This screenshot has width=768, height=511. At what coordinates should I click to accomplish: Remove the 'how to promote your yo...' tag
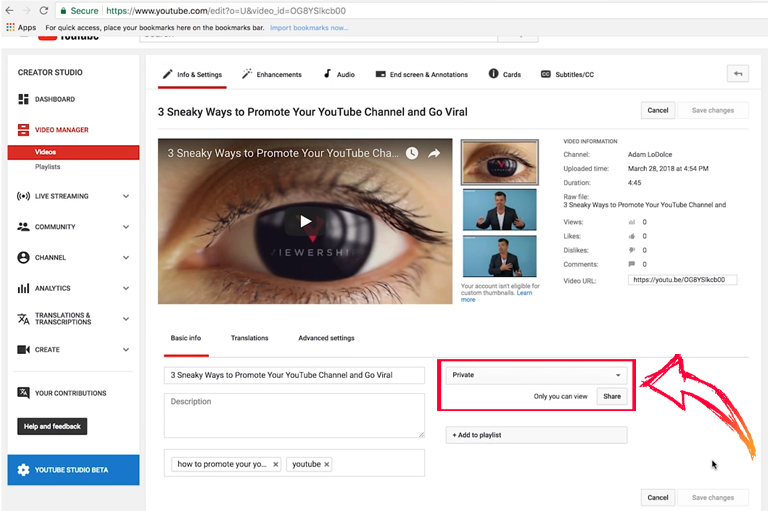pos(276,464)
